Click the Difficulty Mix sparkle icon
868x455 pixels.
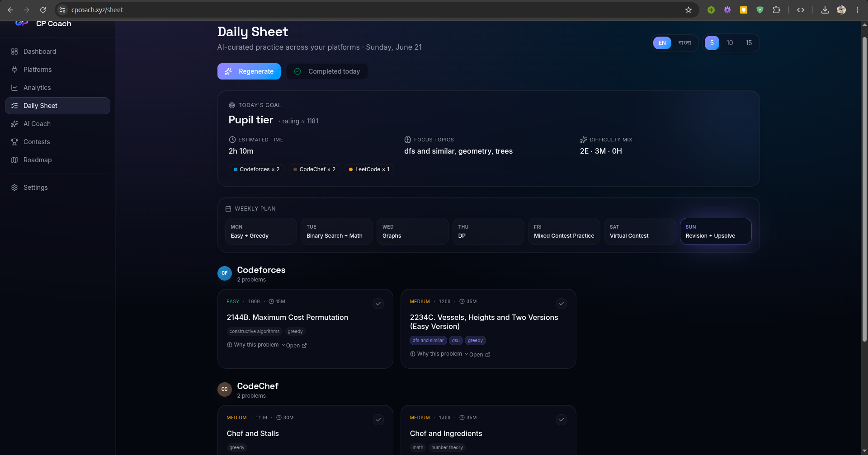tap(584, 140)
